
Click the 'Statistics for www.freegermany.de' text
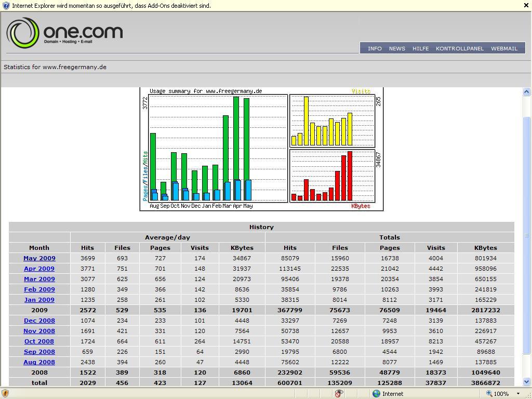tap(55, 67)
